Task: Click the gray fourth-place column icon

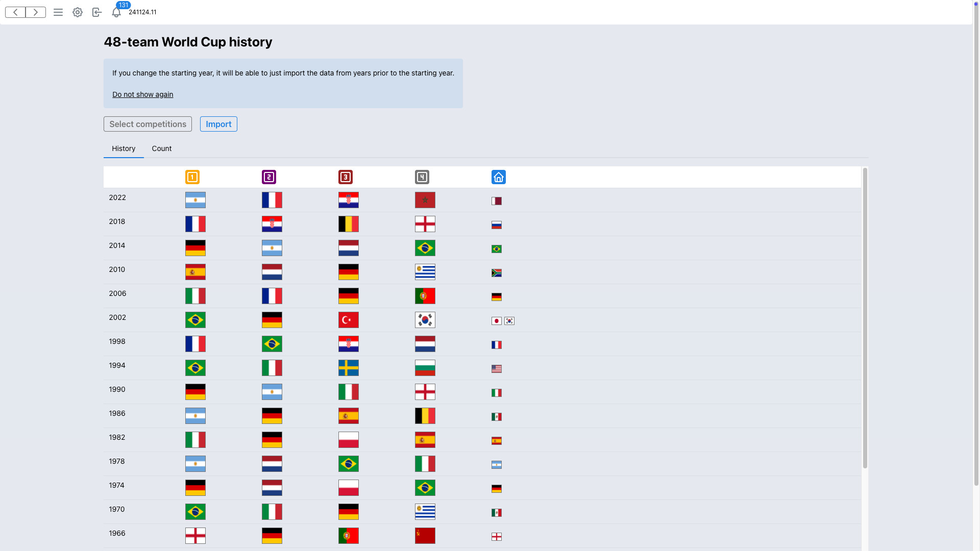Action: [423, 177]
